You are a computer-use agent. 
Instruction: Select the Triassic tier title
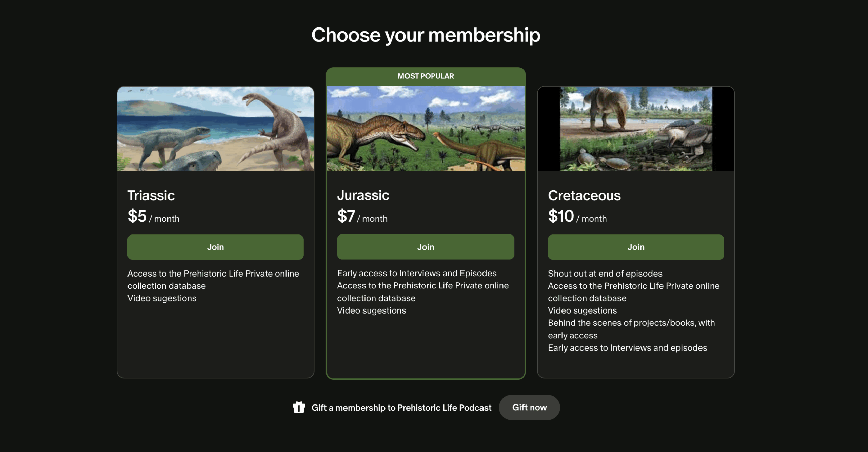click(x=151, y=195)
